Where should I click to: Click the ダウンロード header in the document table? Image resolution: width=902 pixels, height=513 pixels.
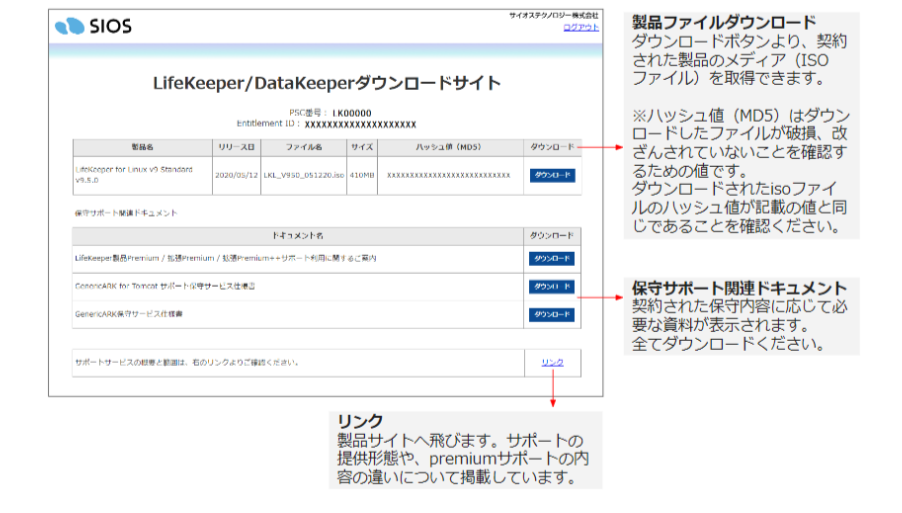pyautogui.click(x=552, y=236)
